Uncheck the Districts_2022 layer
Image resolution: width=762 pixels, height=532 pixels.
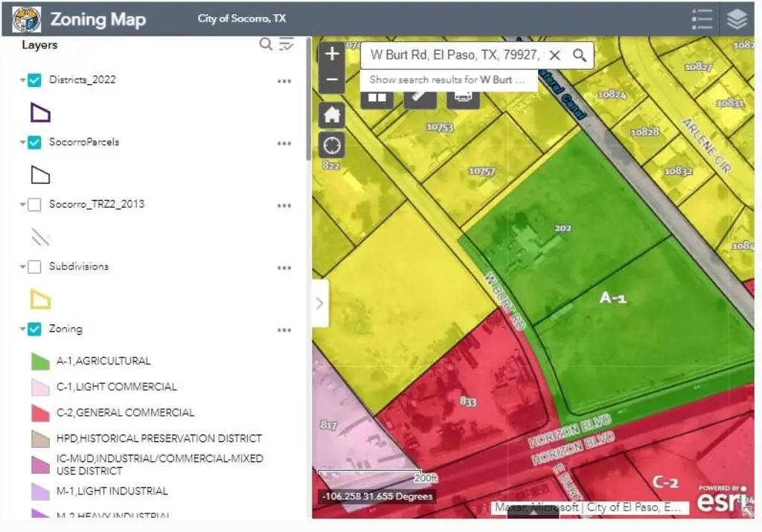click(x=34, y=80)
